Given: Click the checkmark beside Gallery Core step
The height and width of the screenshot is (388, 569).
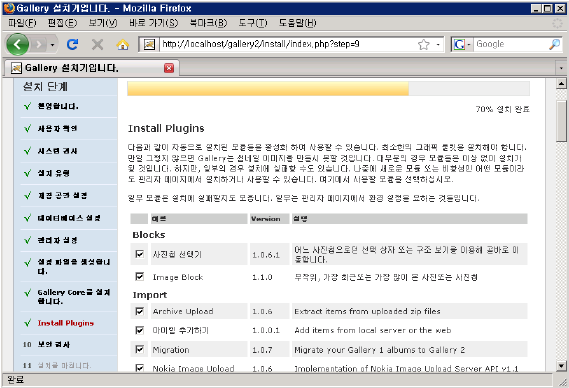Looking at the screenshot, I should (28, 293).
